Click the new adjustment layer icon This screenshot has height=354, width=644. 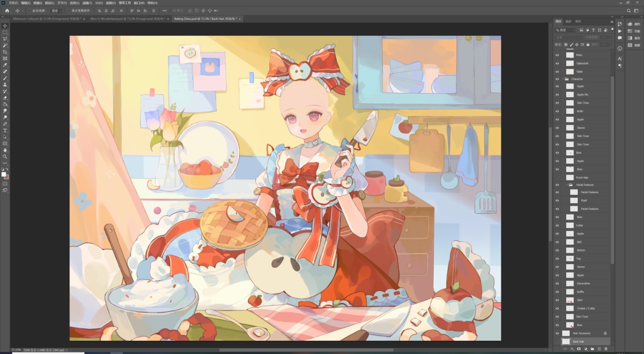(586, 349)
